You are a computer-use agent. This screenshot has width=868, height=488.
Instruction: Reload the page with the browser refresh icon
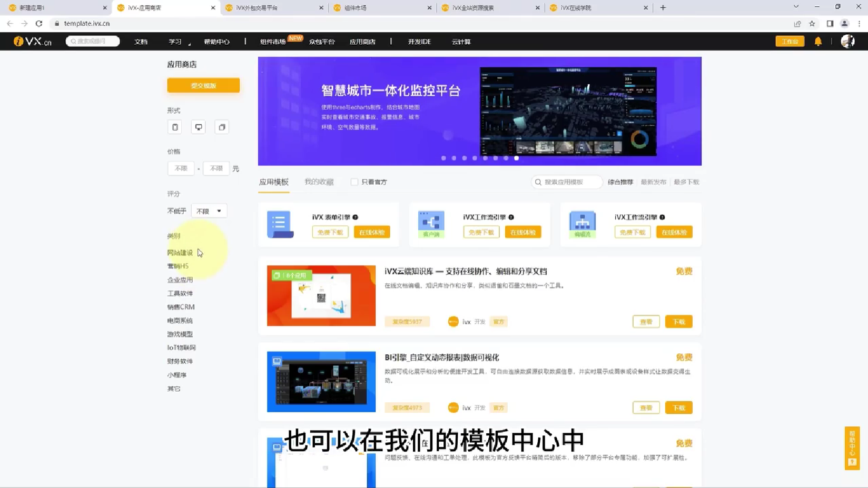[x=39, y=23]
